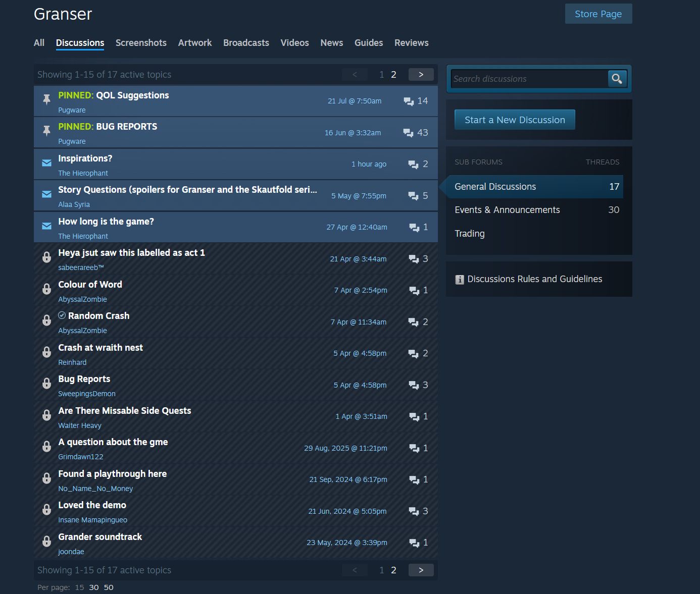This screenshot has width=700, height=594.
Task: Click lock icon beside Crash at wraith nest
Action: 46,352
